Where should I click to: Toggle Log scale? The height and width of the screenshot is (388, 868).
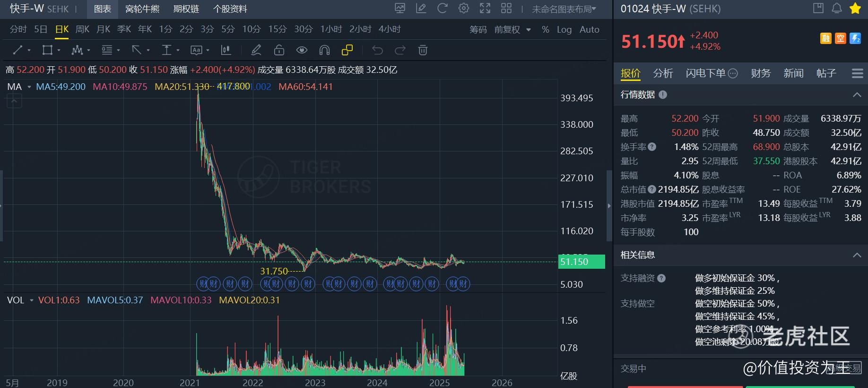564,29
